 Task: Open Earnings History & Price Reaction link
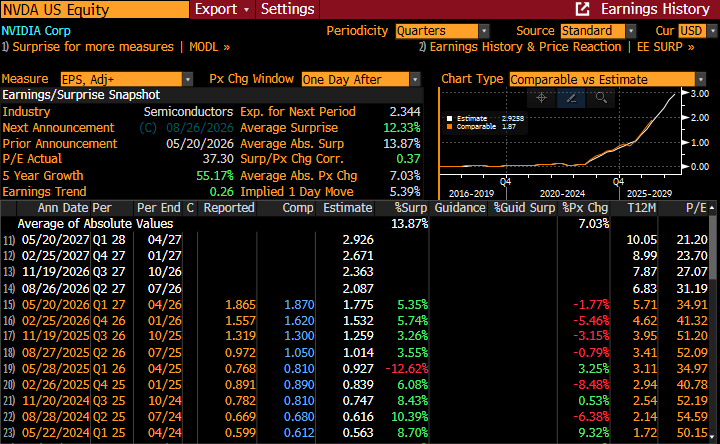(x=525, y=47)
